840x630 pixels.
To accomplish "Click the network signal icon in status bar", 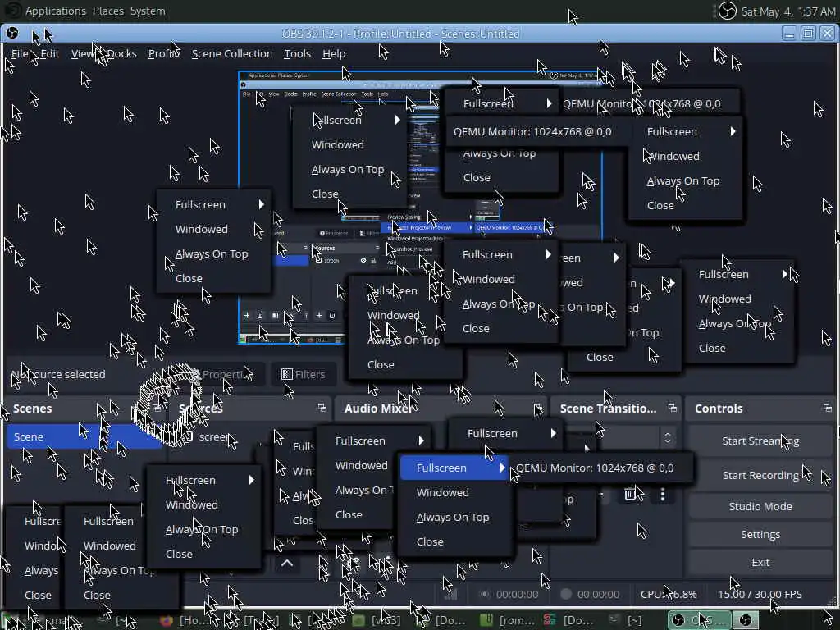I will [x=450, y=594].
